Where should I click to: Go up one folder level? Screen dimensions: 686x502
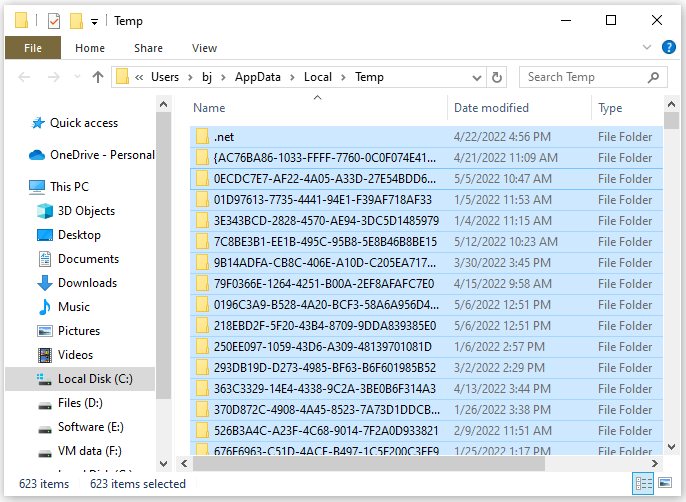[x=98, y=77]
